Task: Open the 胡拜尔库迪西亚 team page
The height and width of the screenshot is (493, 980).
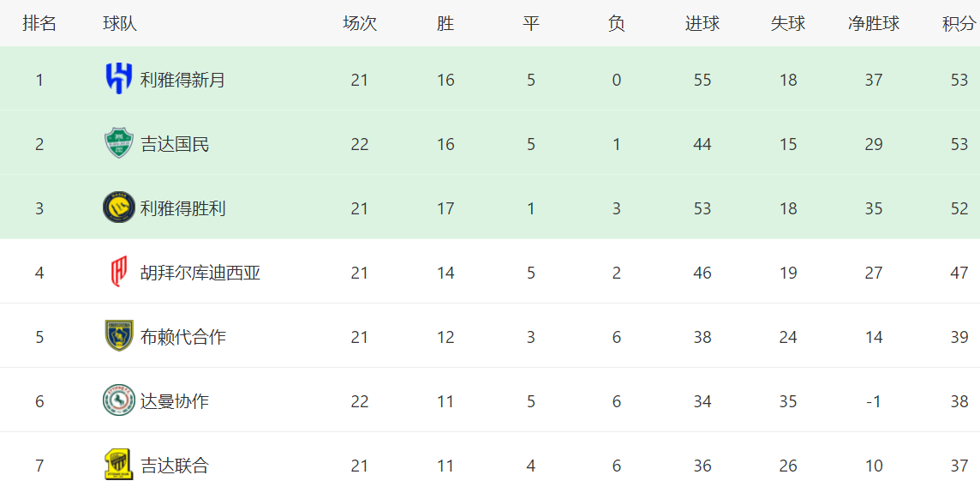Action: tap(200, 273)
